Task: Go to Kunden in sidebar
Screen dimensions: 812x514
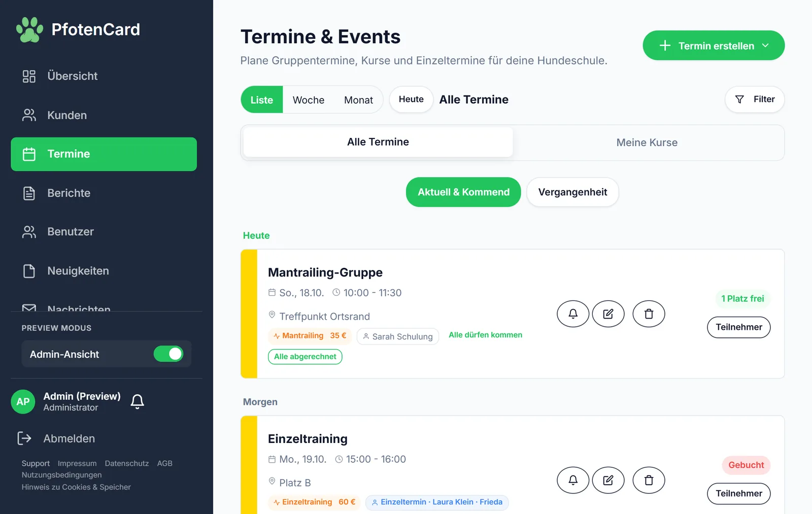Action: tap(104, 115)
